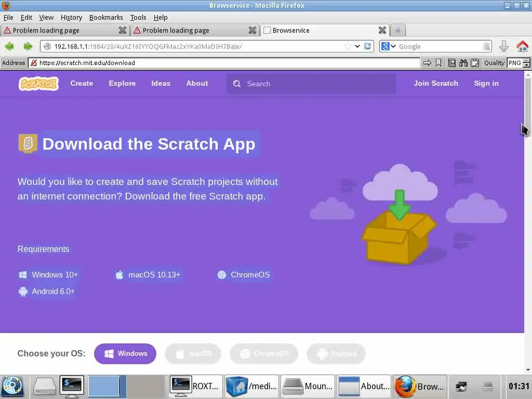Open the View menu

46,17
